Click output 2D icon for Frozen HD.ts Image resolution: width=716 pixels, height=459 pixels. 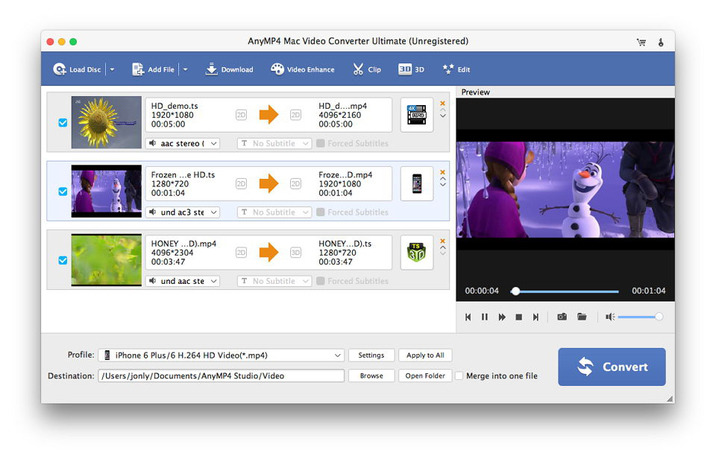tap(296, 184)
